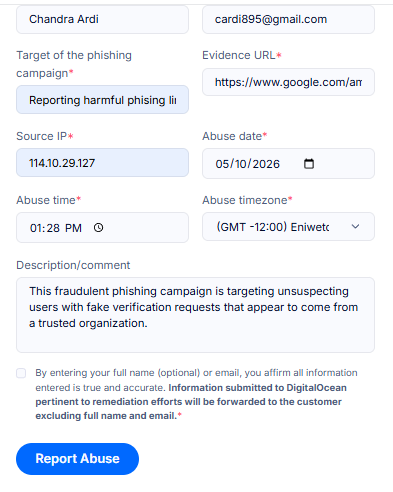393x492 pixels.
Task: Open the calendar picker icon in Abuse date
Action: click(309, 164)
